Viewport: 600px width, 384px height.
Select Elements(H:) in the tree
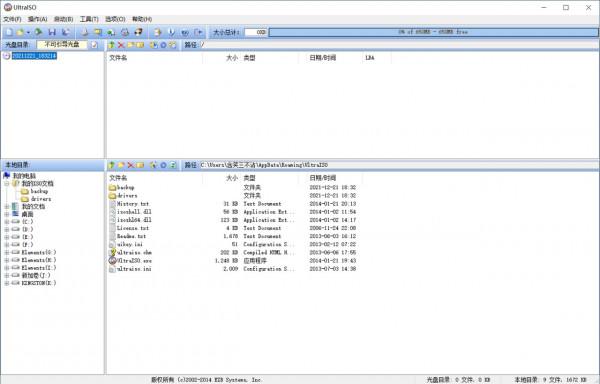pyautogui.click(x=39, y=260)
